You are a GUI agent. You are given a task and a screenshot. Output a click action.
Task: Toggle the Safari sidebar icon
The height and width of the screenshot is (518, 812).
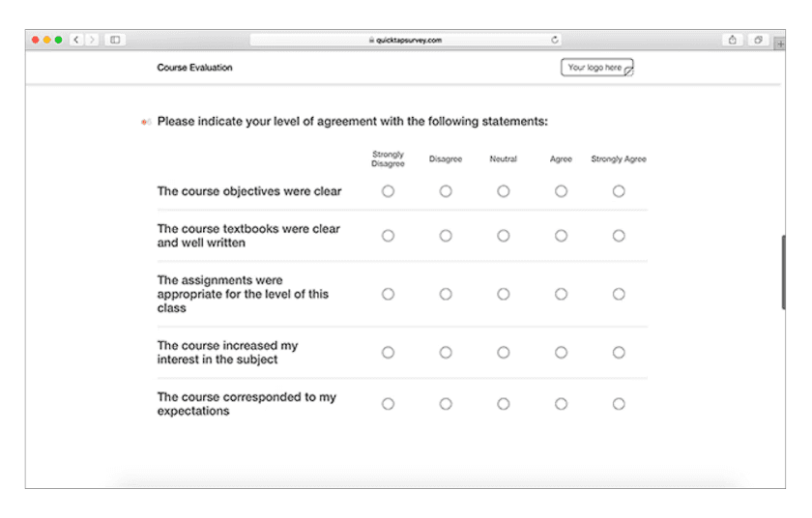pyautogui.click(x=115, y=40)
